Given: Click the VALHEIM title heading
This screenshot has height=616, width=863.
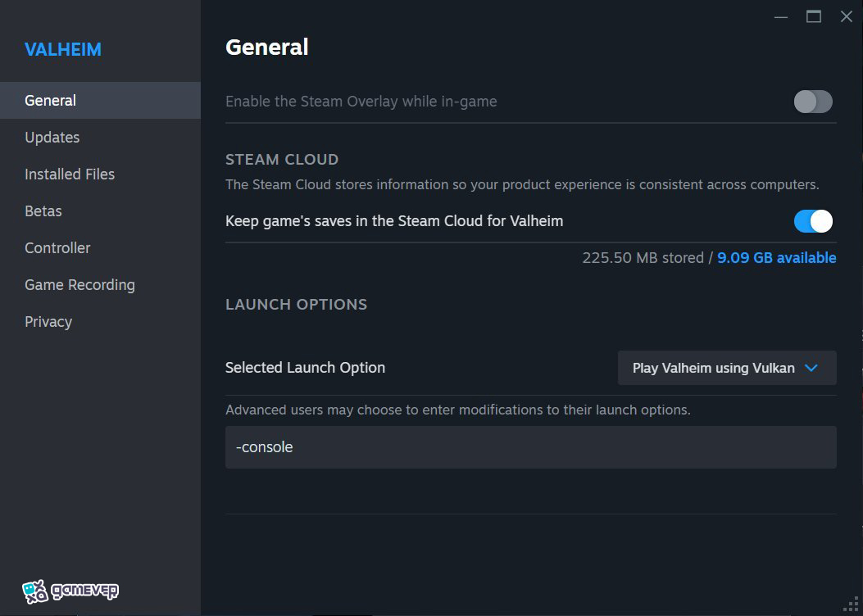Looking at the screenshot, I should (x=63, y=49).
